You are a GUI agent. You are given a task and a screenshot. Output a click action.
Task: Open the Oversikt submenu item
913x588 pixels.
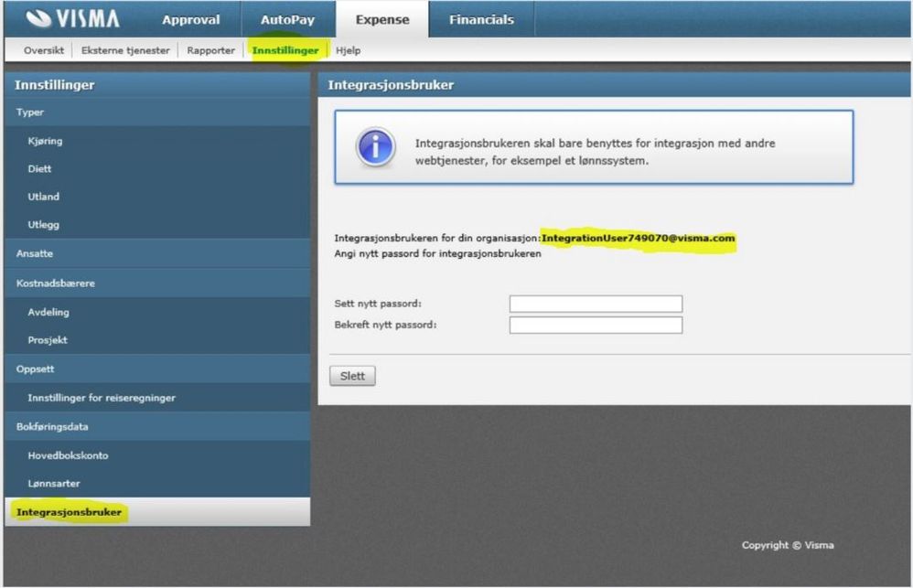tap(44, 50)
